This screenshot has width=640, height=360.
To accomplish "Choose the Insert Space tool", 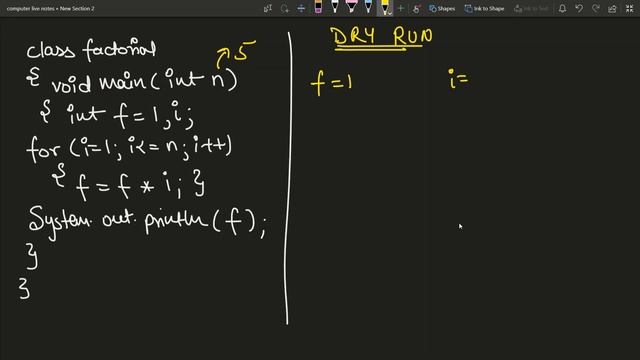I will pyautogui.click(x=301, y=8).
